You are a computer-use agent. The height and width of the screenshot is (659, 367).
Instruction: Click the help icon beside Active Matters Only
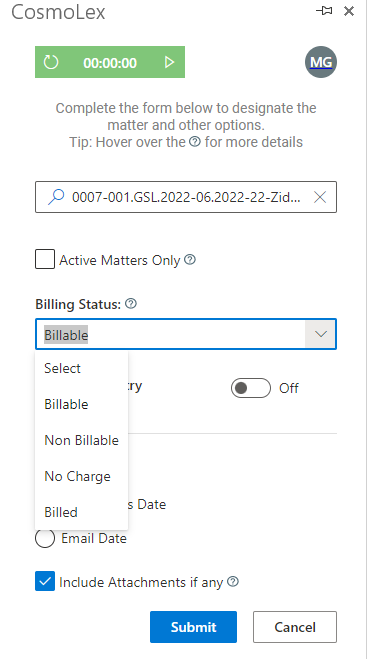click(x=190, y=260)
